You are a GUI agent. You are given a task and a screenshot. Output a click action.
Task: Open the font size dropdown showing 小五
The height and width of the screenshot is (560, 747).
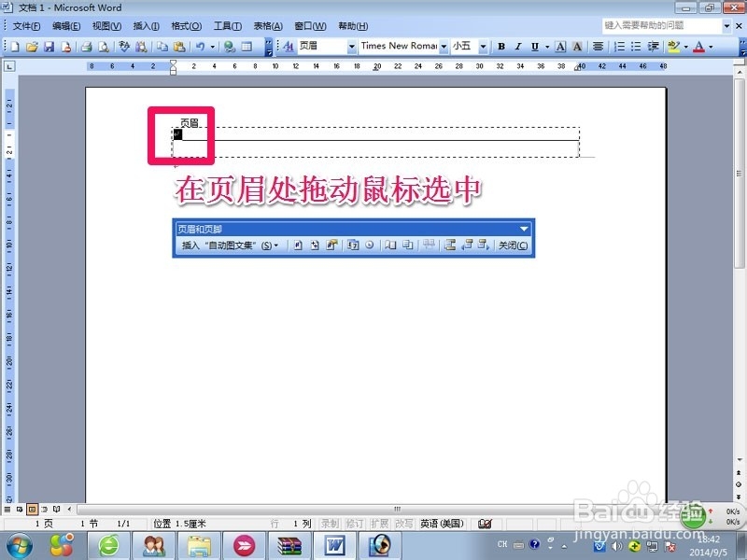pyautogui.click(x=485, y=46)
